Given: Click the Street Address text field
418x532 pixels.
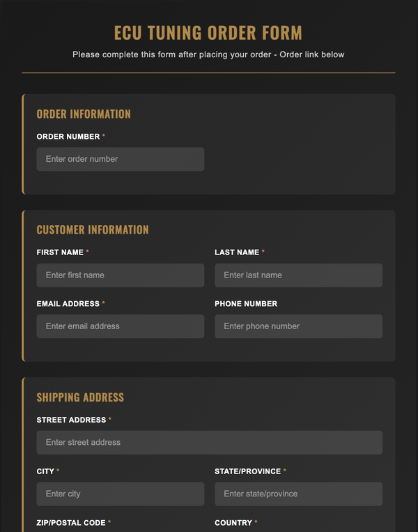Looking at the screenshot, I should (x=210, y=443).
